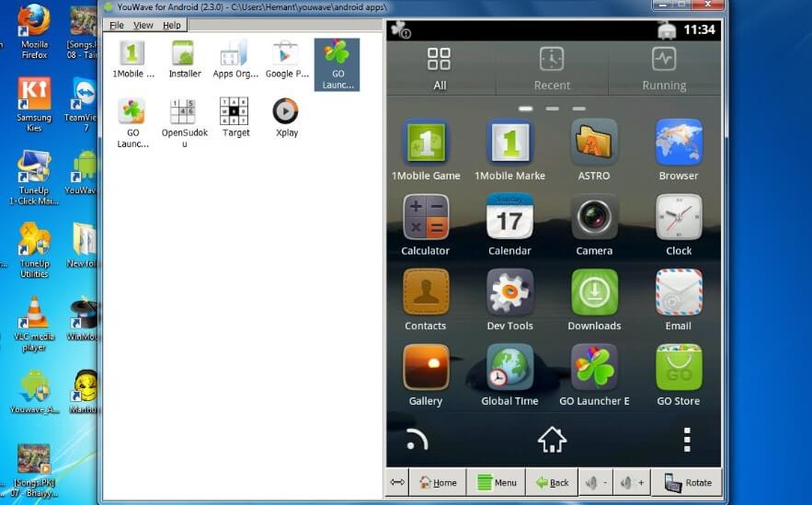Open the Xplay app icon
812x505 pixels.
pos(286,117)
